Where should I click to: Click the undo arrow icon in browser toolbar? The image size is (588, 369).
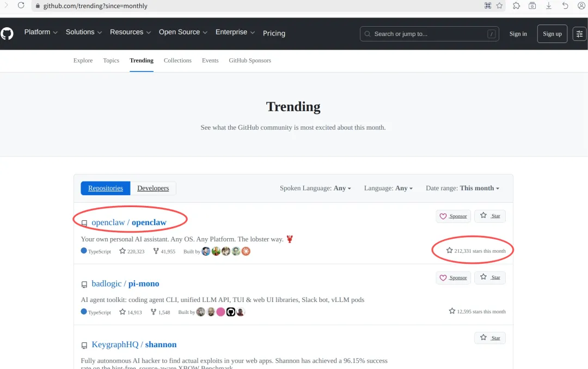coord(565,5)
